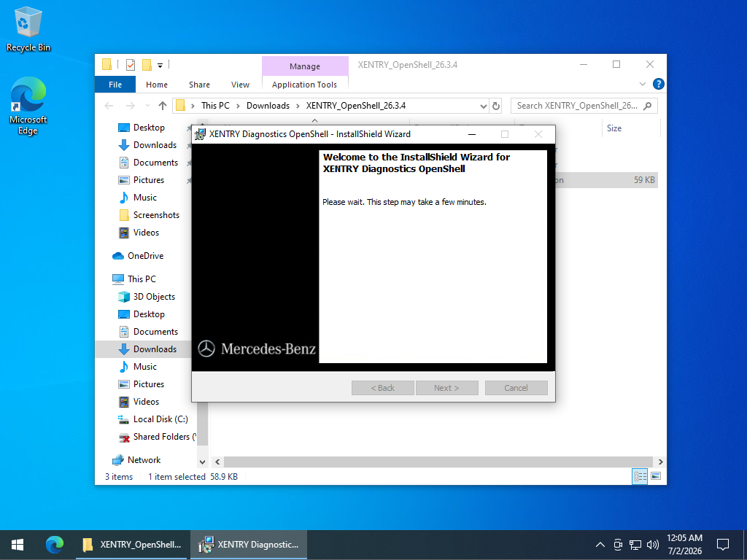The height and width of the screenshot is (560, 747).
Task: Select Documents under This PC
Action: [x=155, y=332]
